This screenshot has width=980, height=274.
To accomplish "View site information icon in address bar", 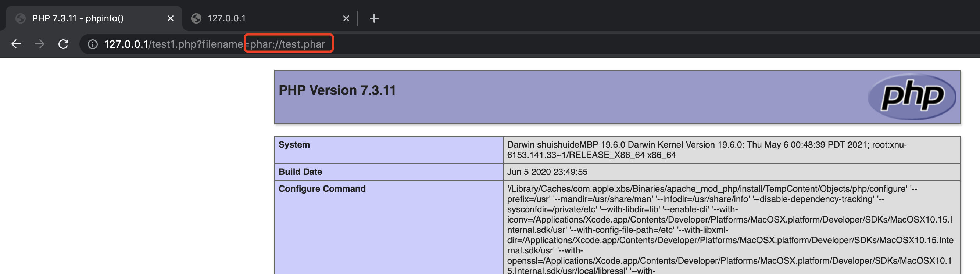I will click(x=92, y=44).
